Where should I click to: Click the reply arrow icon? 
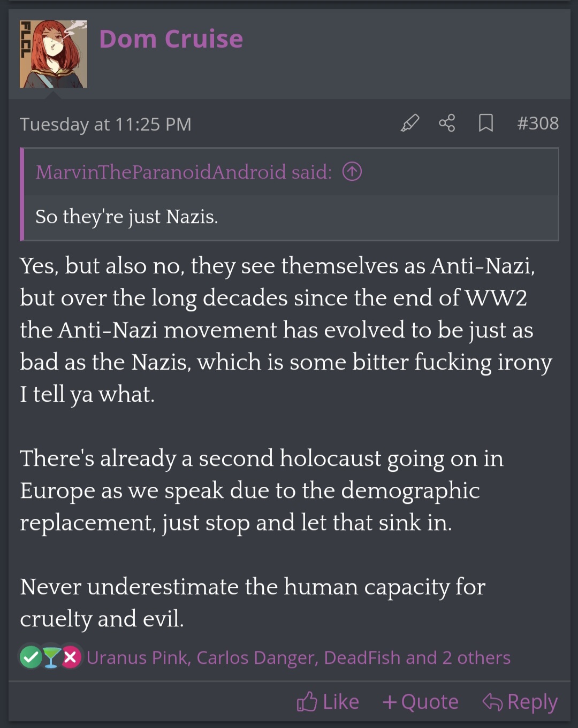[x=492, y=702]
